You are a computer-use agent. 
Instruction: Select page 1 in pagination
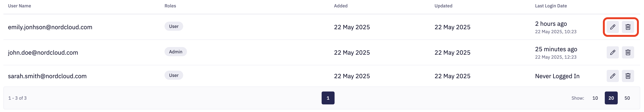(328, 98)
